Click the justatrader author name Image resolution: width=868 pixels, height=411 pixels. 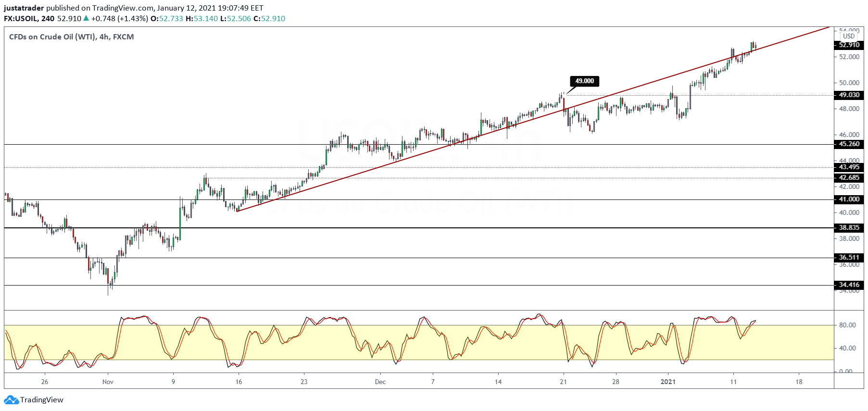coord(24,8)
